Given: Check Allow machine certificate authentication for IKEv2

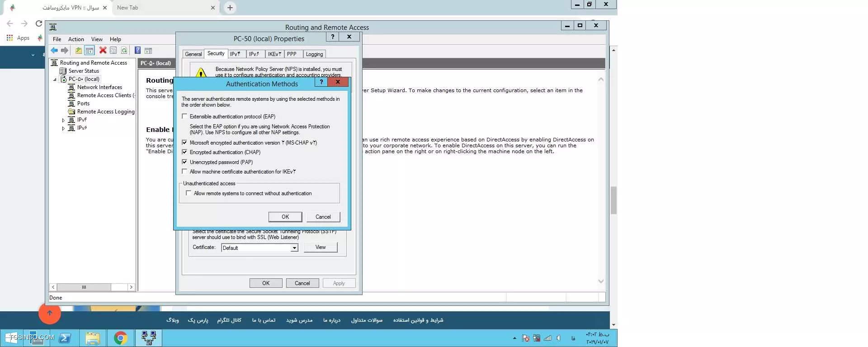Looking at the screenshot, I should click(184, 171).
